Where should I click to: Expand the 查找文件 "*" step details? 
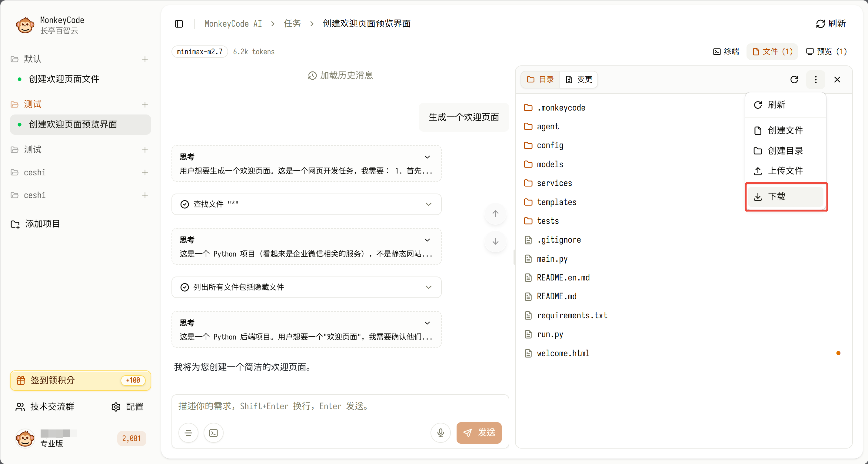428,204
